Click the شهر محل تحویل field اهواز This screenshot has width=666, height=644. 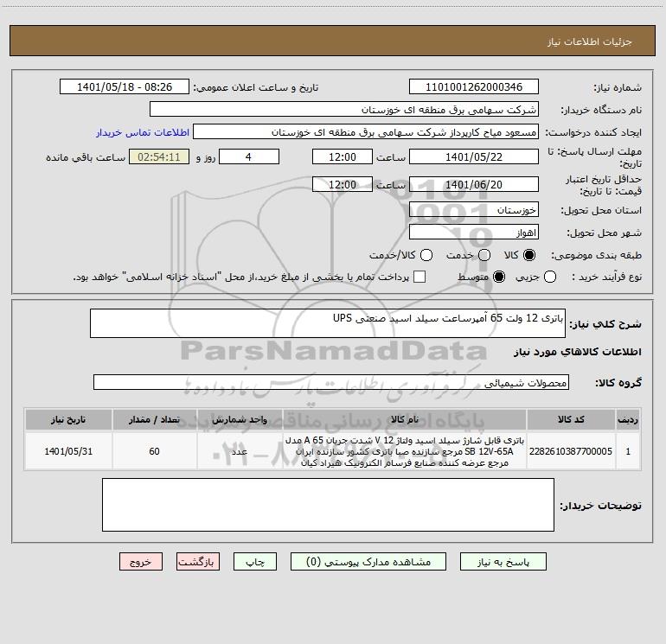click(x=474, y=232)
